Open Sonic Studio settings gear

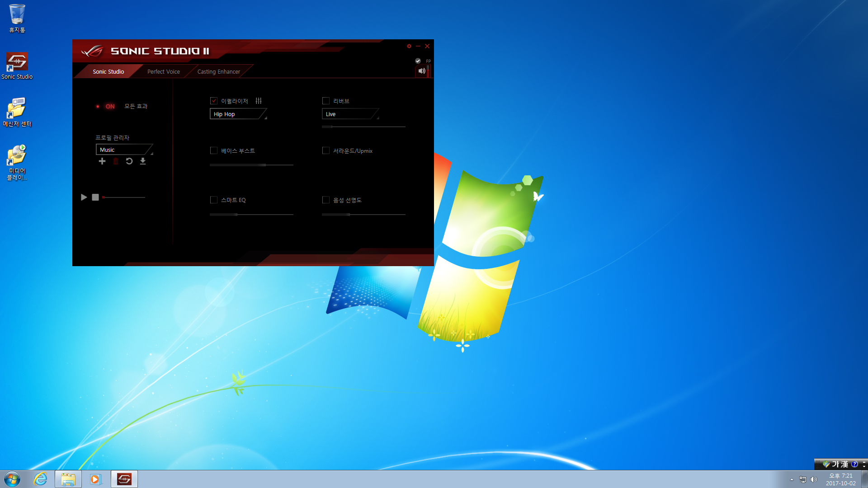pos(409,46)
